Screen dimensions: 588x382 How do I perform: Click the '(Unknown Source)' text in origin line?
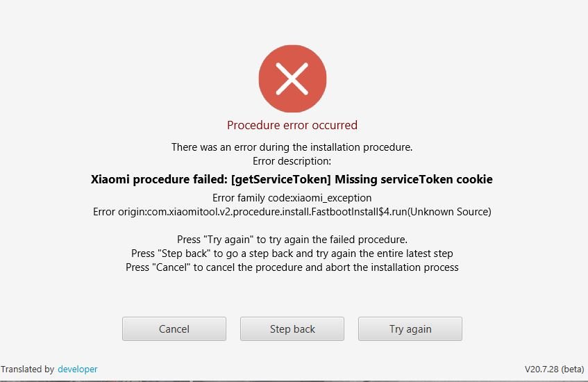pos(449,212)
